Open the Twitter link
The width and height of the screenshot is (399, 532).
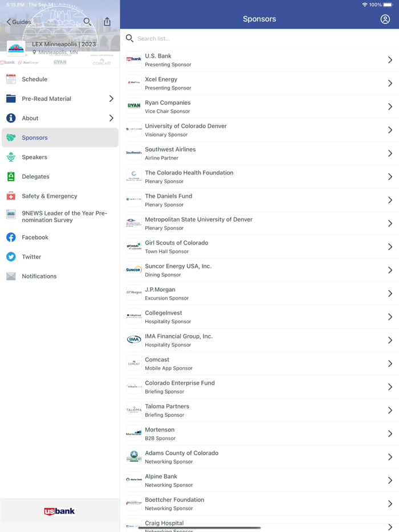(60, 256)
